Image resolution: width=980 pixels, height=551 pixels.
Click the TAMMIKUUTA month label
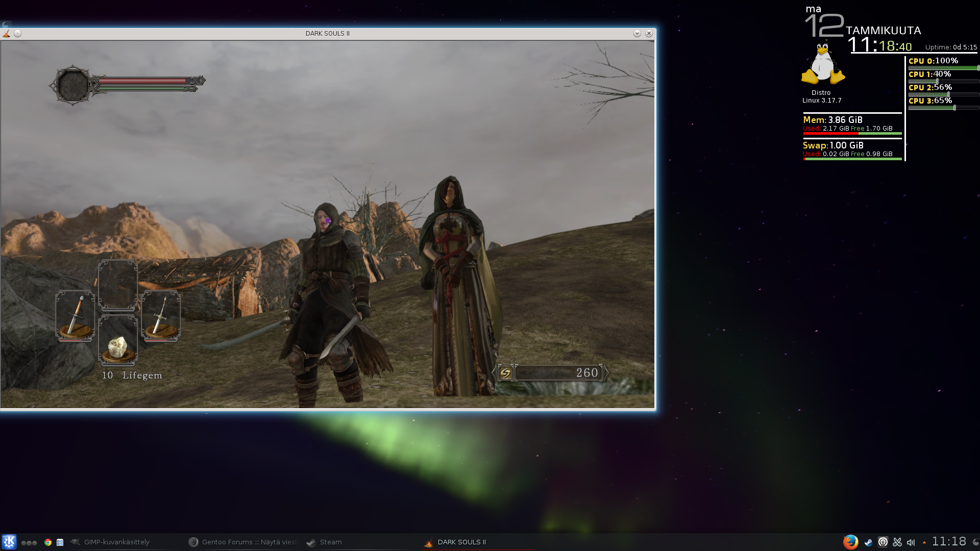(883, 31)
